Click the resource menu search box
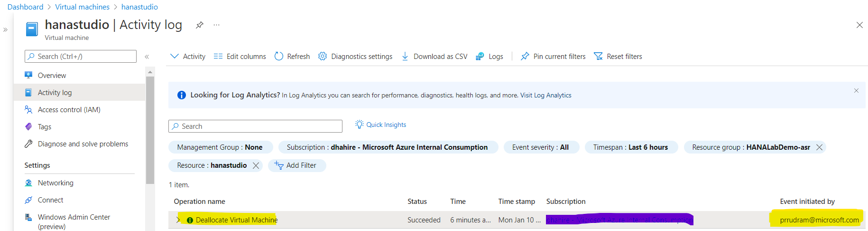The width and height of the screenshot is (868, 231). (x=81, y=57)
